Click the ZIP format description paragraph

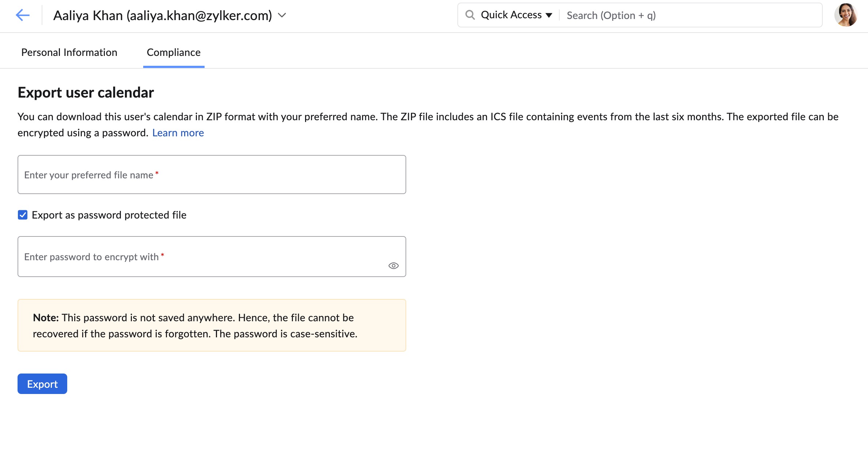click(427, 117)
